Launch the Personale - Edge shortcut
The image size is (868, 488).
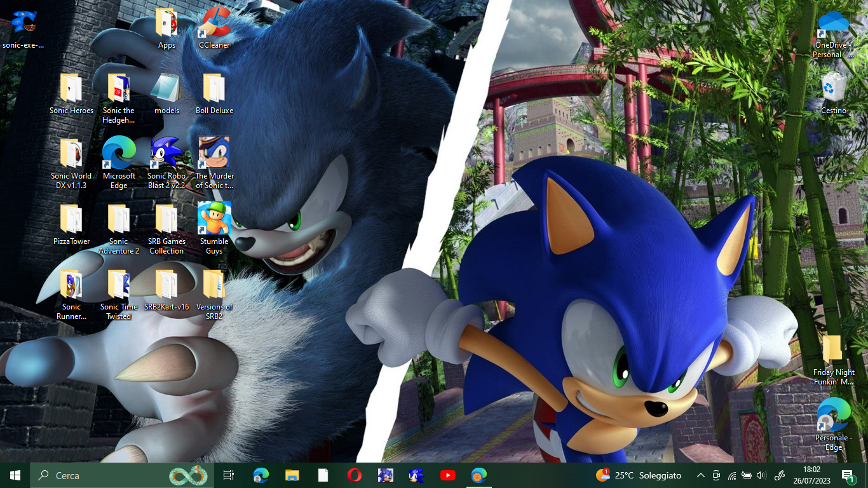(x=833, y=426)
